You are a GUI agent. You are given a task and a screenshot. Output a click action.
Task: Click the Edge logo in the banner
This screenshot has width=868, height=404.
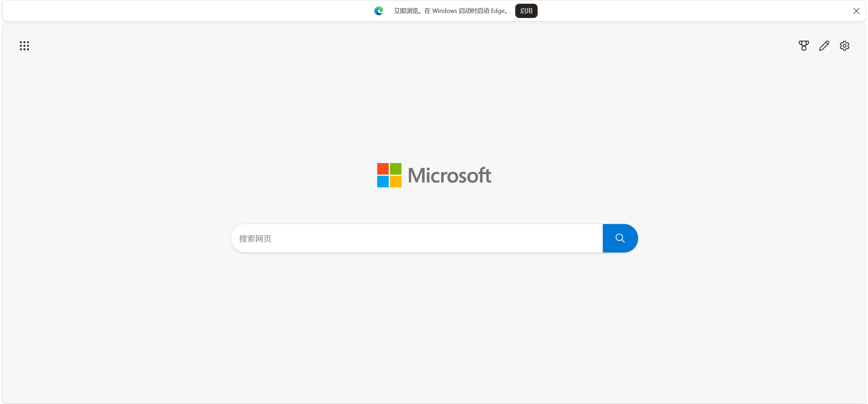tap(379, 11)
